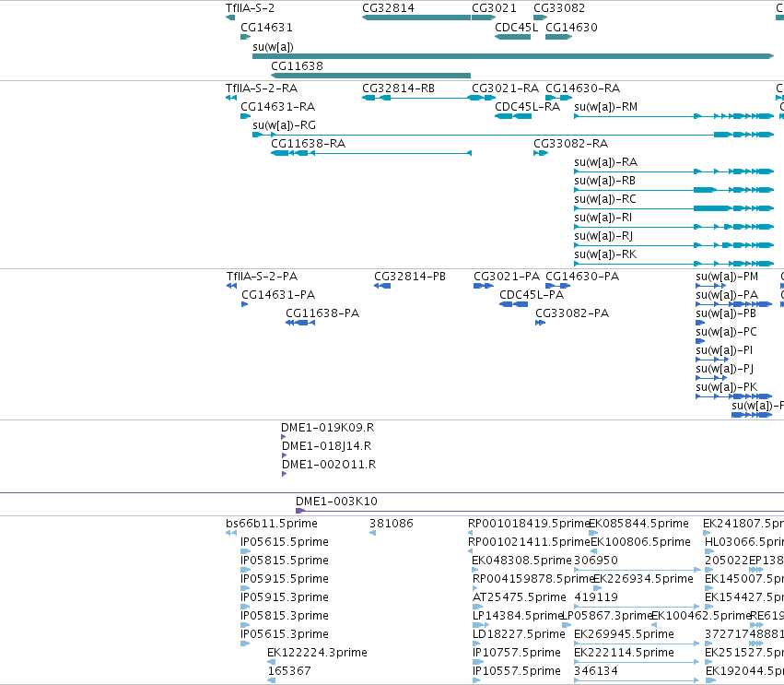Select transcript su(w[a])-RJ

coord(603,236)
